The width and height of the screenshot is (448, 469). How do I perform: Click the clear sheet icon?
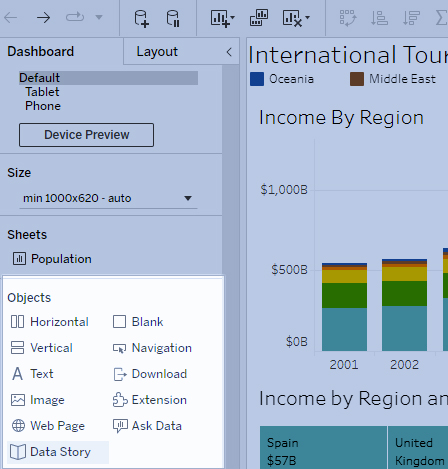pyautogui.click(x=292, y=18)
